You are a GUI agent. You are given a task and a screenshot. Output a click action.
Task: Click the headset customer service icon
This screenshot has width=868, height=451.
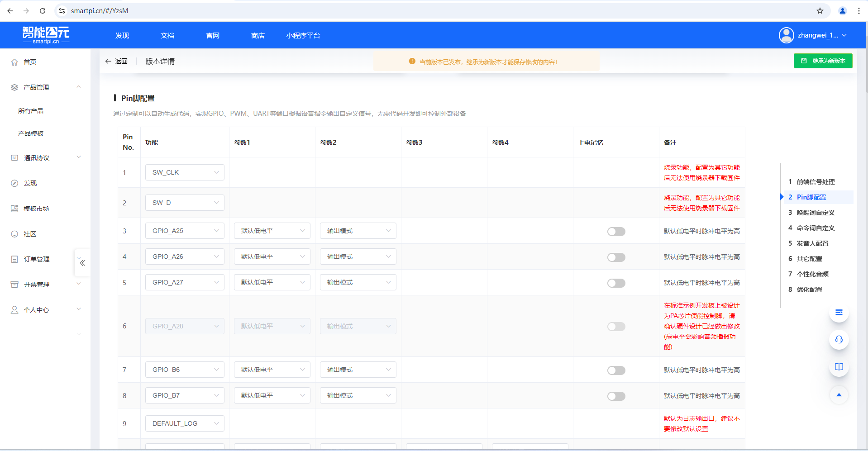(839, 340)
